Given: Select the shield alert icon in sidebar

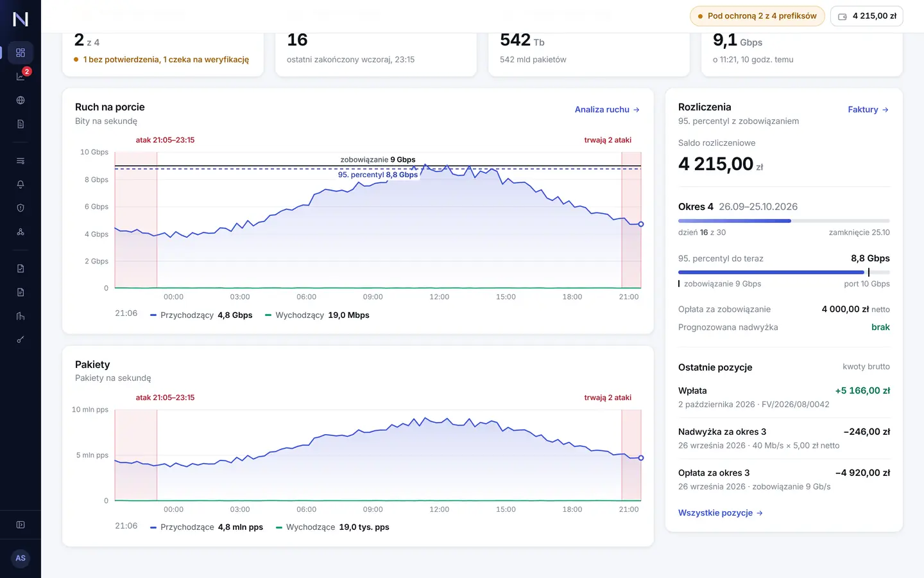Looking at the screenshot, I should [x=21, y=208].
